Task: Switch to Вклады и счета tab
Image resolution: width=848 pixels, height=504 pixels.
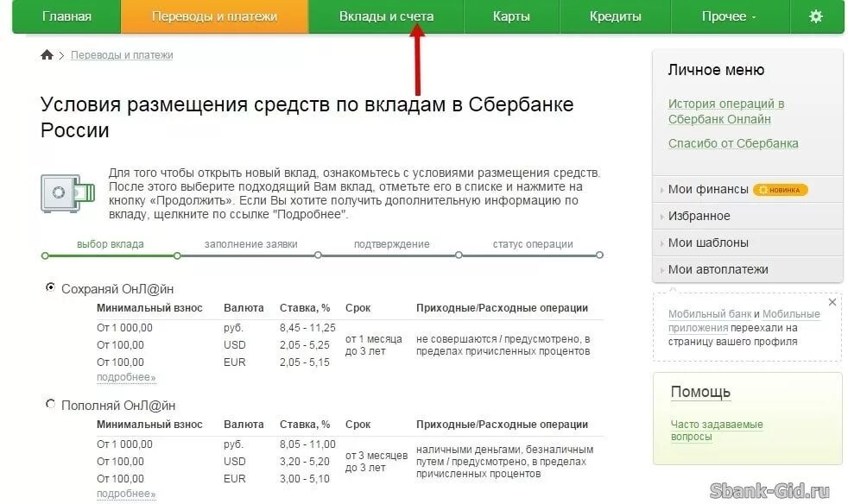Action: point(386,16)
